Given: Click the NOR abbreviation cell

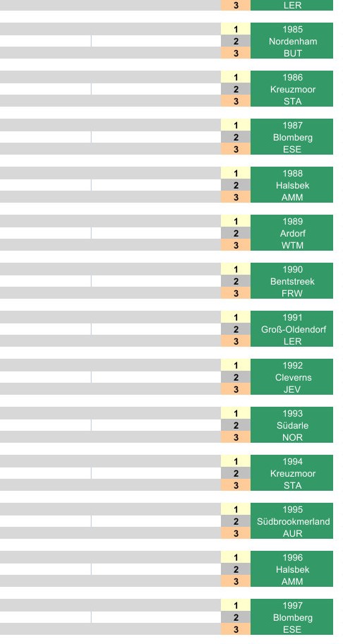Looking at the screenshot, I should [291, 437].
